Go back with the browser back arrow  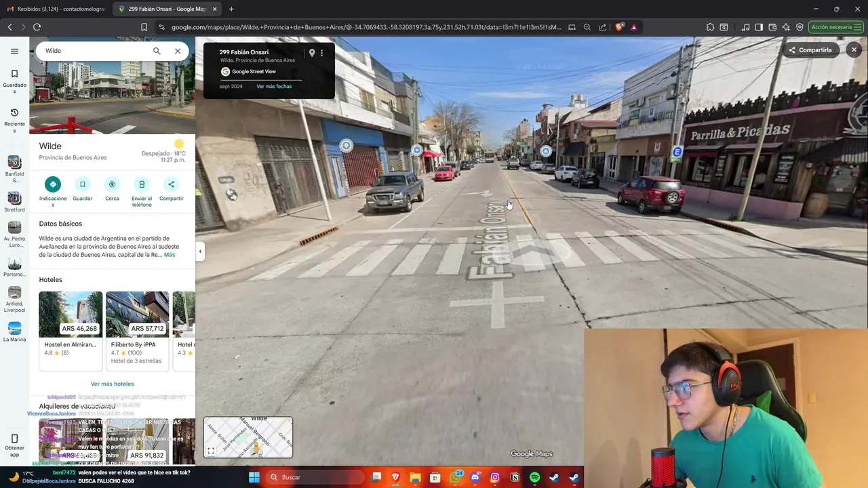click(9, 27)
